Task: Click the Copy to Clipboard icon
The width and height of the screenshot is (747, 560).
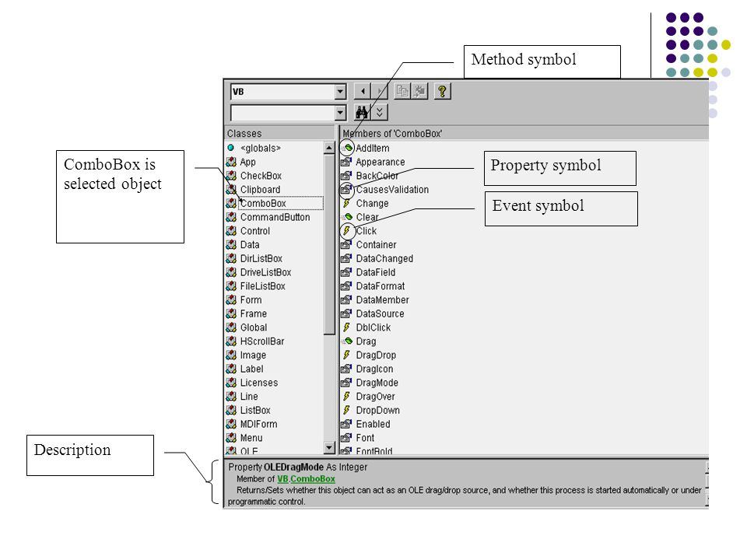Action: pyautogui.click(x=402, y=91)
